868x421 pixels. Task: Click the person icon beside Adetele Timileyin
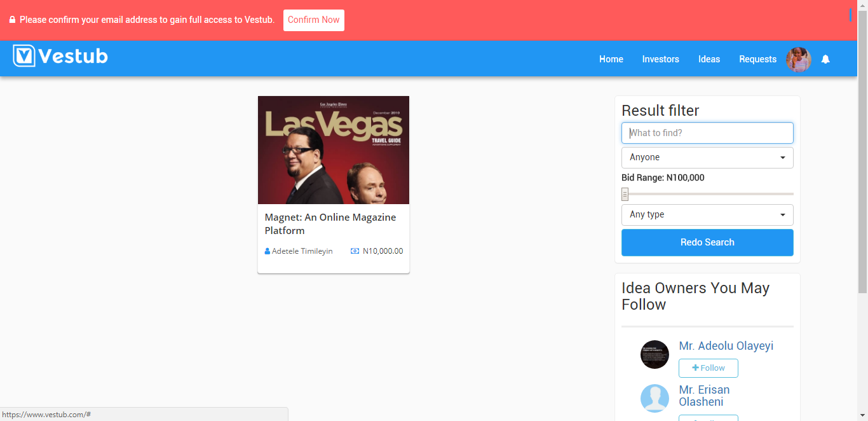[268, 251]
